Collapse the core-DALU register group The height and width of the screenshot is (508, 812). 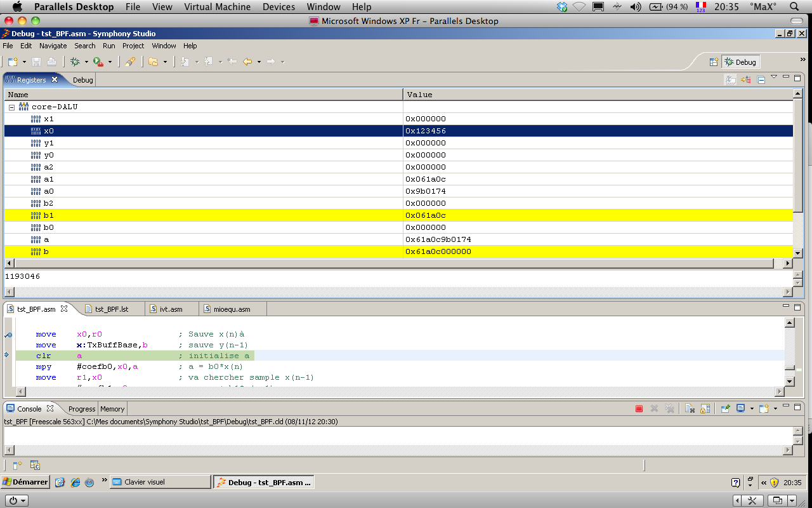pos(11,107)
